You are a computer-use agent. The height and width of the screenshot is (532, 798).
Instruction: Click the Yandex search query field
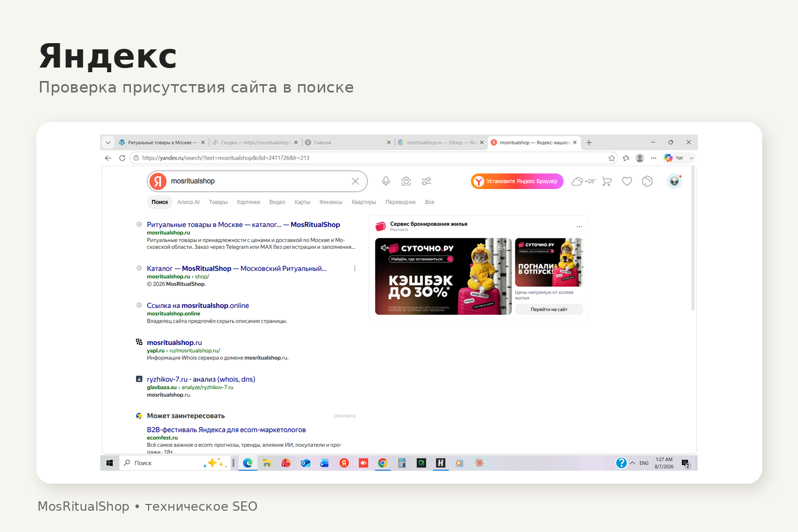[x=257, y=181]
